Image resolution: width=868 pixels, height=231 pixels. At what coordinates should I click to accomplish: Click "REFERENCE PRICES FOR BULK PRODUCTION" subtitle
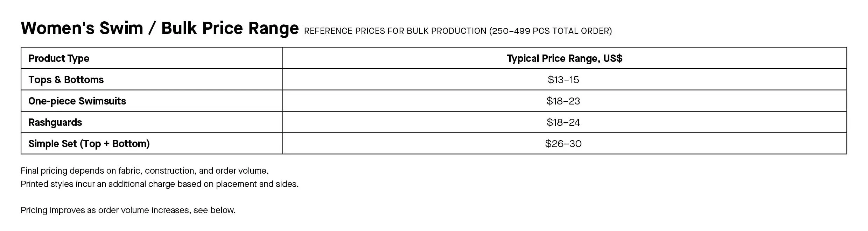click(395, 31)
